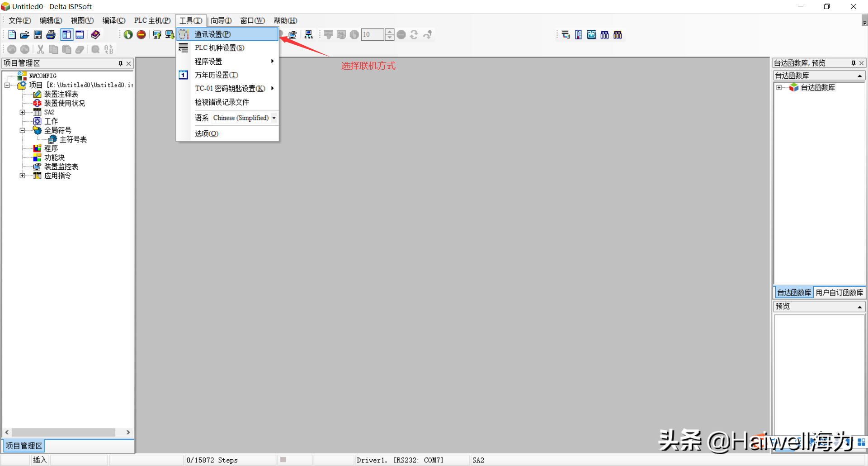This screenshot has width=868, height=466.
Task: Click the project tree horizontal scrollbar right arrow
Action: coord(128,433)
